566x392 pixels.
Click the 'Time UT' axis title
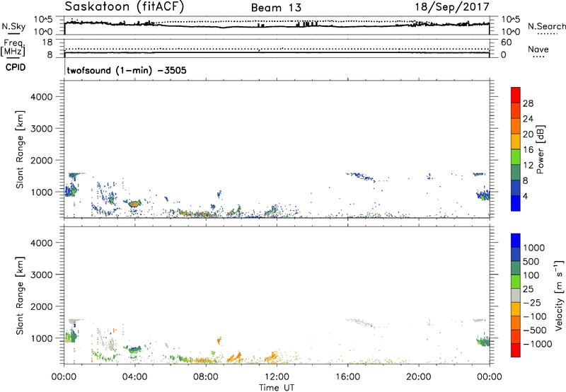[277, 388]
